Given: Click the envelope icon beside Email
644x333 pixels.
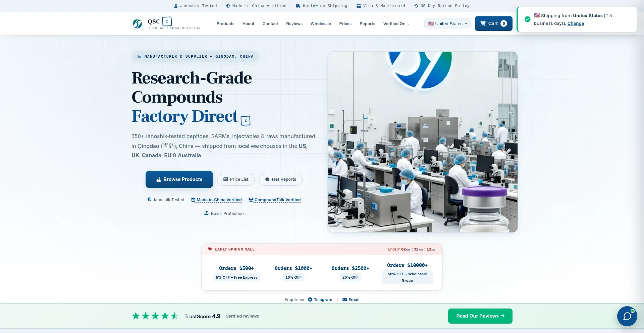Looking at the screenshot, I should click(344, 299).
